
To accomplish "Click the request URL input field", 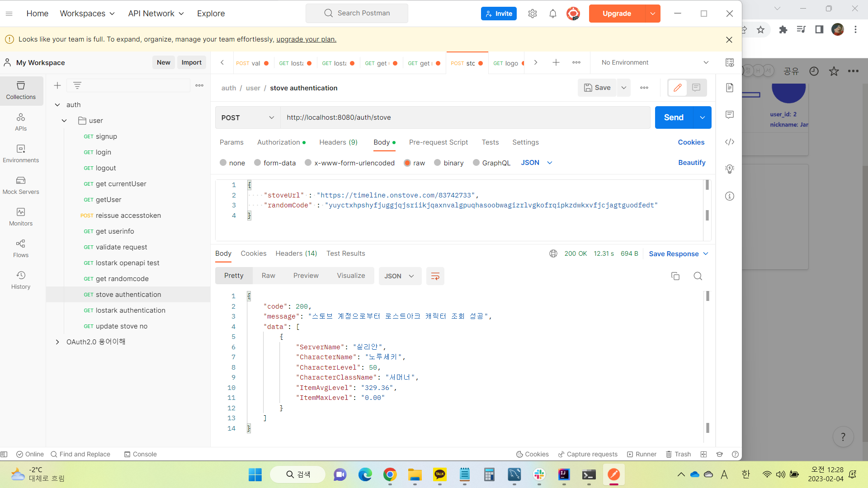I will click(465, 117).
